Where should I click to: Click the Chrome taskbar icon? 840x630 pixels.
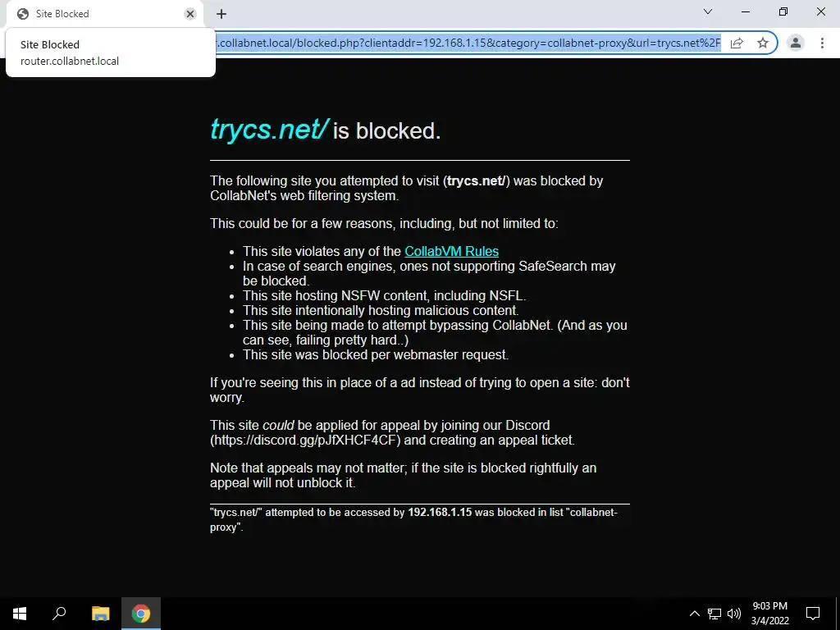point(141,614)
